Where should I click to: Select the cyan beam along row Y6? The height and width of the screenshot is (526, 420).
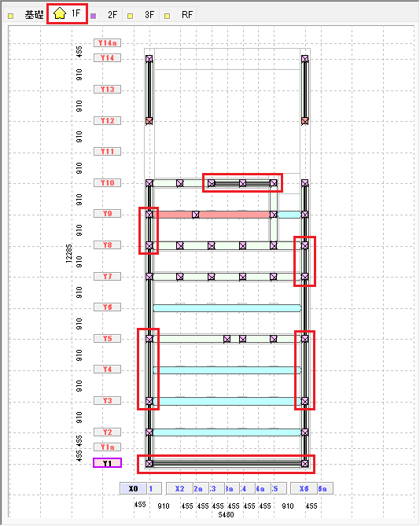pos(227,308)
